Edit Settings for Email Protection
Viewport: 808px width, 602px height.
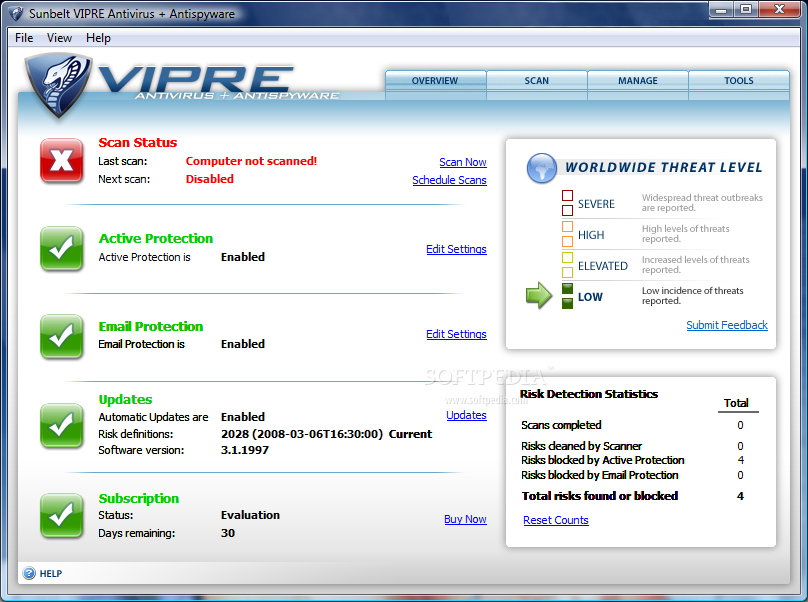point(457,335)
